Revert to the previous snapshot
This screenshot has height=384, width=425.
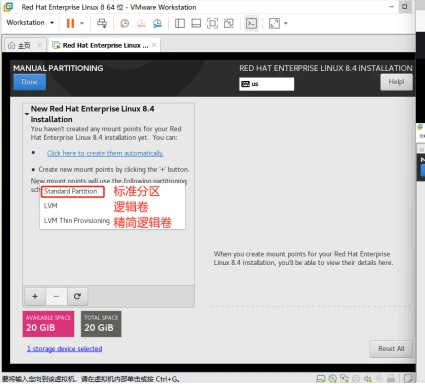point(141,23)
